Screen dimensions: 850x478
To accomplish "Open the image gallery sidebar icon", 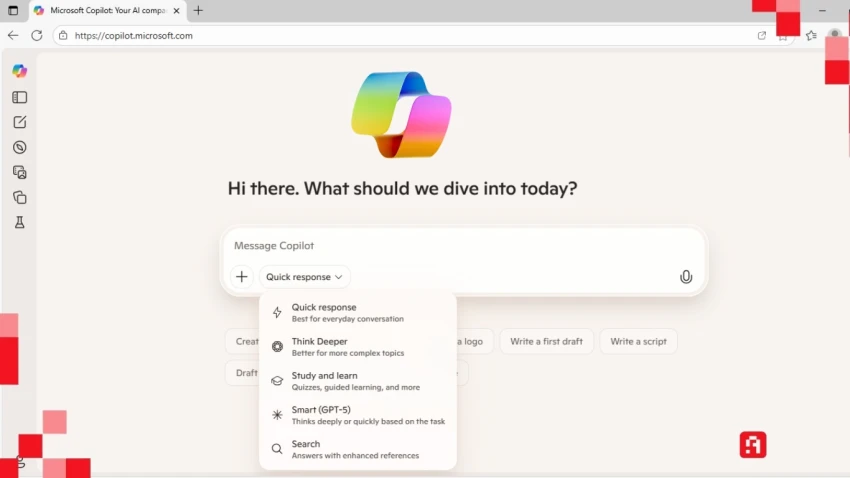I will pyautogui.click(x=19, y=172).
